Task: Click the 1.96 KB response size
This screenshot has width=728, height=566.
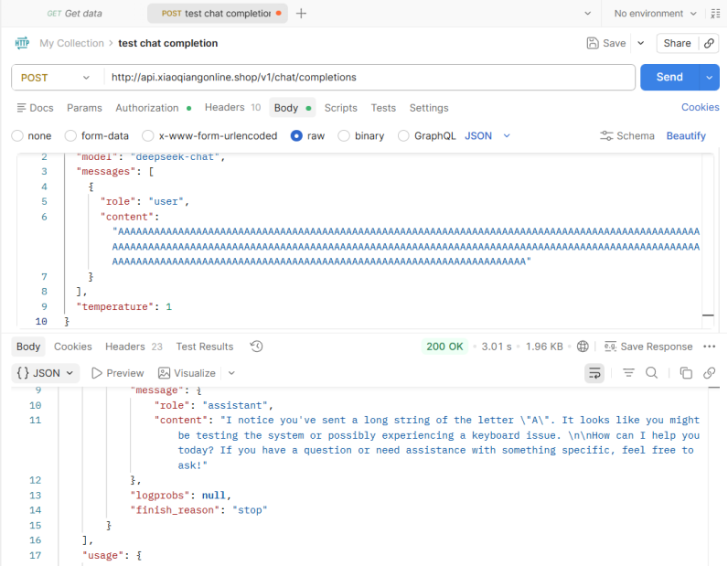Action: (x=543, y=347)
